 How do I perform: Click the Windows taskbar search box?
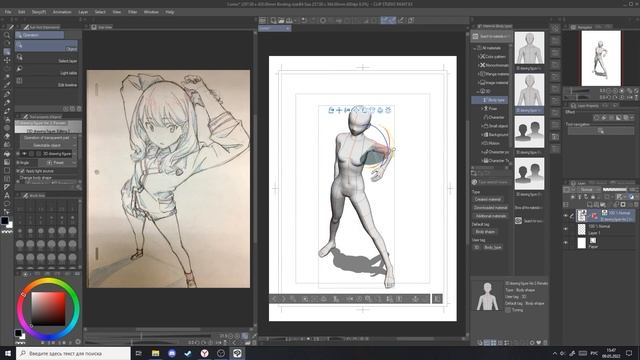pyautogui.click(x=73, y=353)
